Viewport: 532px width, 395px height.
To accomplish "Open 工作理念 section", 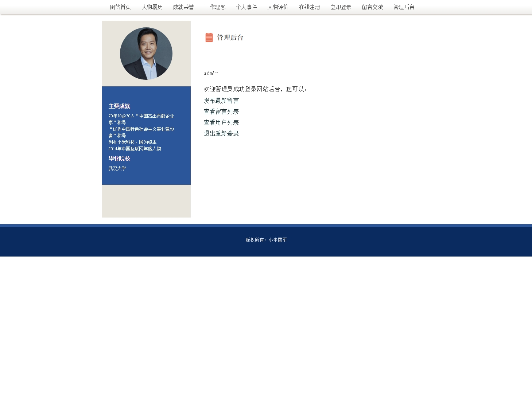I will click(215, 7).
